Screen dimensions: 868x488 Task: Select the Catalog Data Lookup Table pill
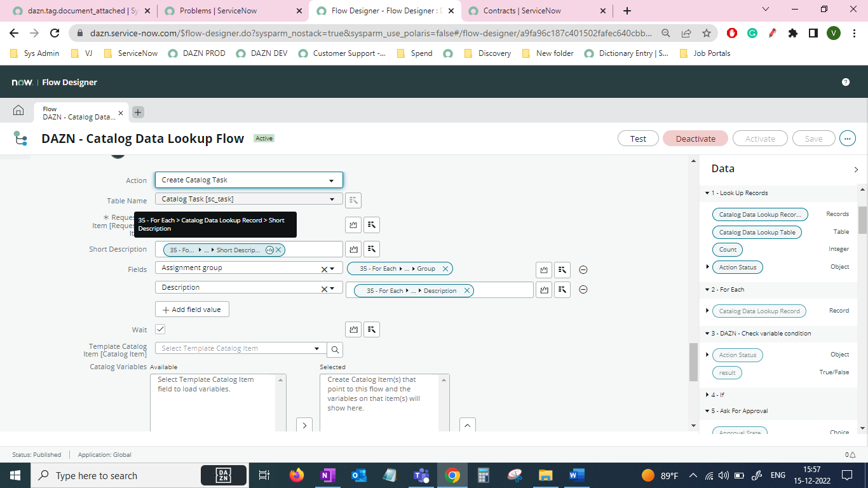(x=757, y=232)
